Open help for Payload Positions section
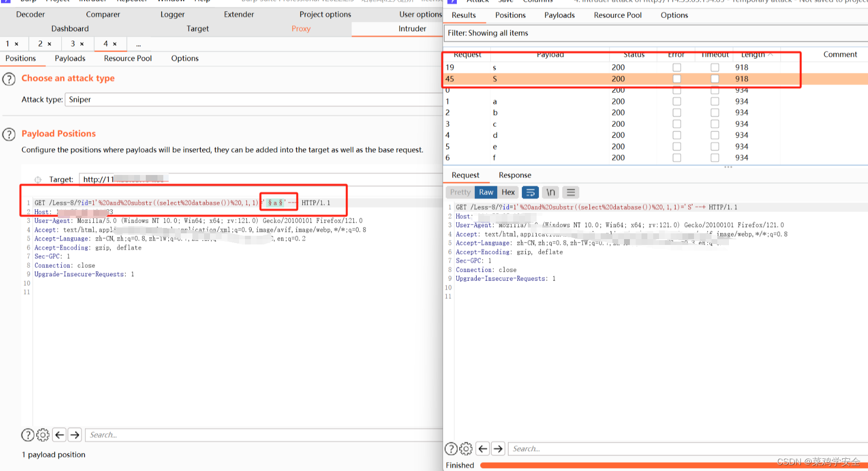Image resolution: width=868 pixels, height=471 pixels. pos(9,134)
